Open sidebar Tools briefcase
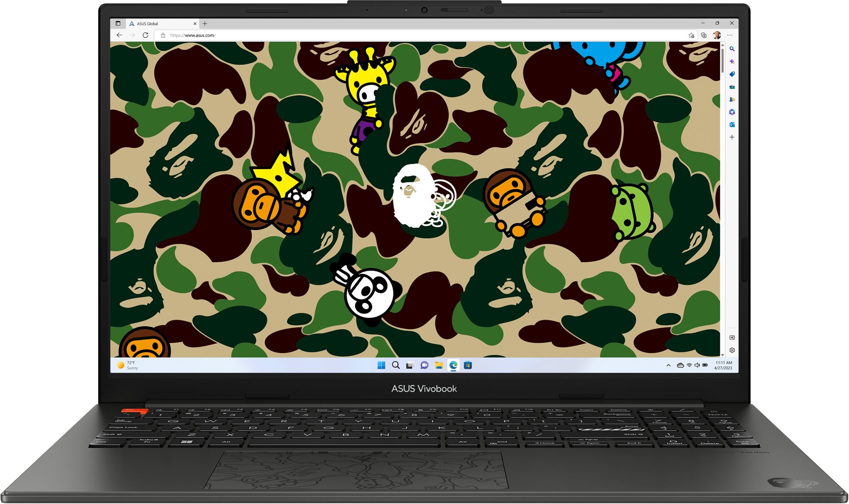Image resolution: width=849 pixels, height=504 pixels. coord(732,87)
